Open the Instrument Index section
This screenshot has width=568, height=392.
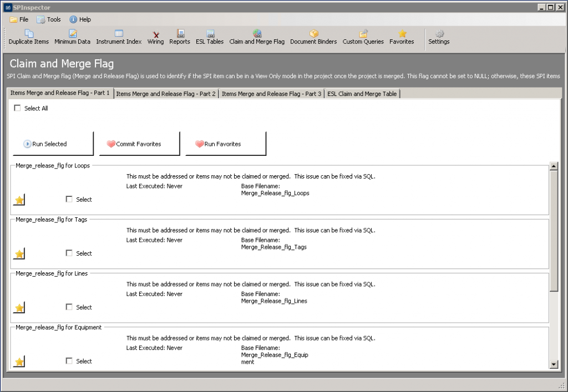[x=119, y=37]
